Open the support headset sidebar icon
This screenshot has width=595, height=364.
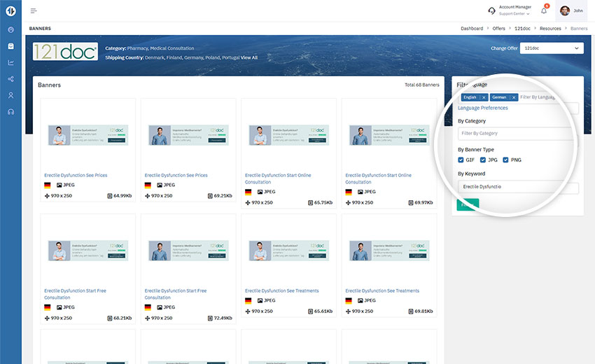click(10, 112)
